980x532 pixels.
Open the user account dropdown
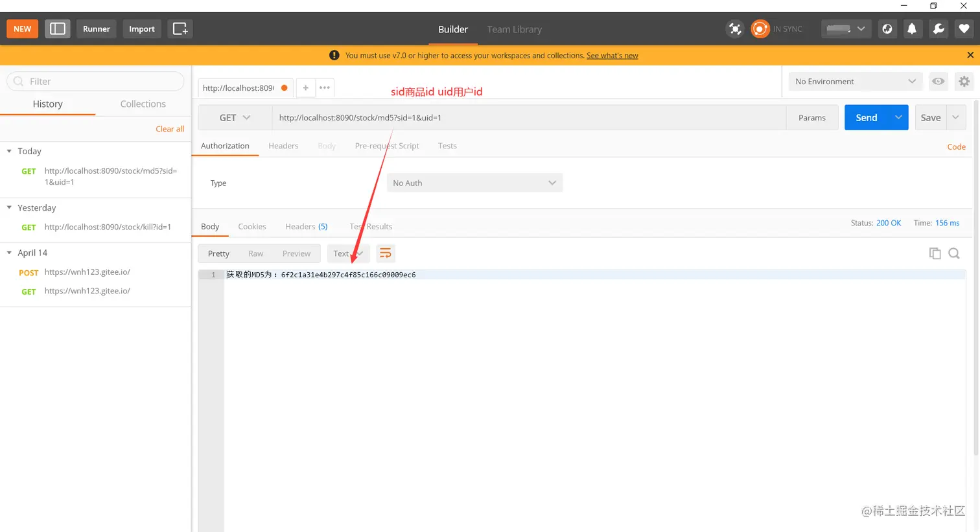[x=846, y=29]
